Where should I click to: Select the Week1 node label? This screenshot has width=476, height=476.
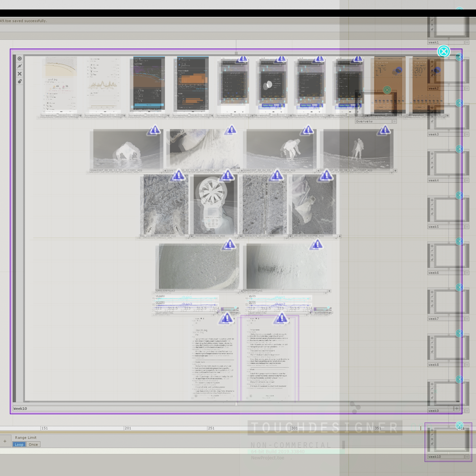[x=446, y=42]
